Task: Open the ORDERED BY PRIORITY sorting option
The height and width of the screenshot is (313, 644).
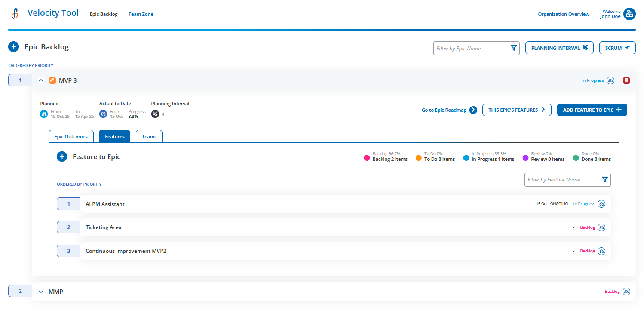Action: (31, 65)
